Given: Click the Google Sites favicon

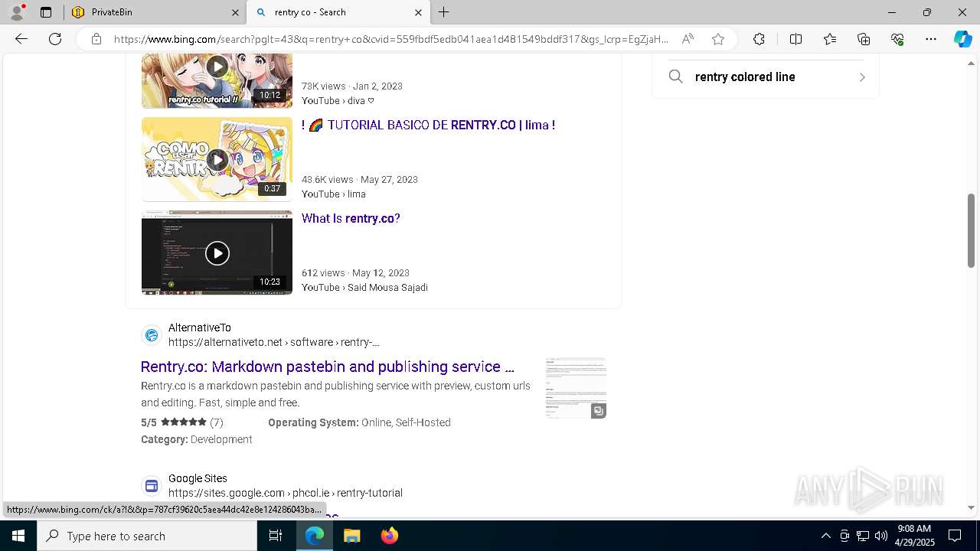Looking at the screenshot, I should (152, 486).
